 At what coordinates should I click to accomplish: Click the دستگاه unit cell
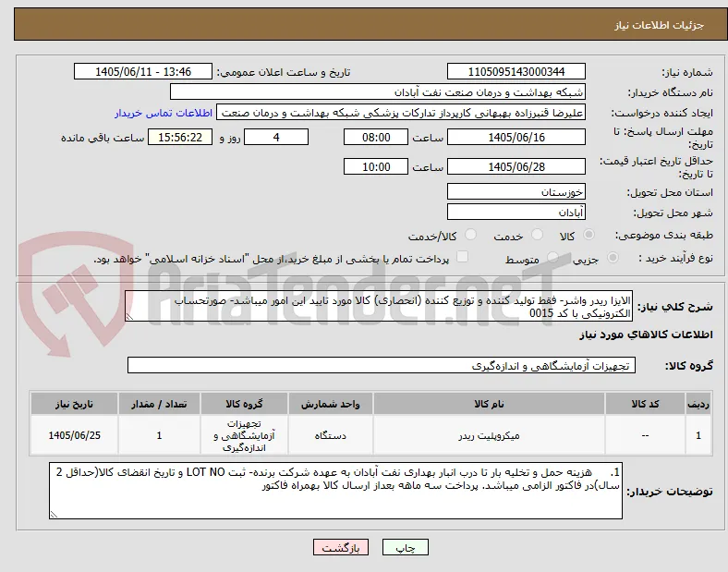point(330,435)
